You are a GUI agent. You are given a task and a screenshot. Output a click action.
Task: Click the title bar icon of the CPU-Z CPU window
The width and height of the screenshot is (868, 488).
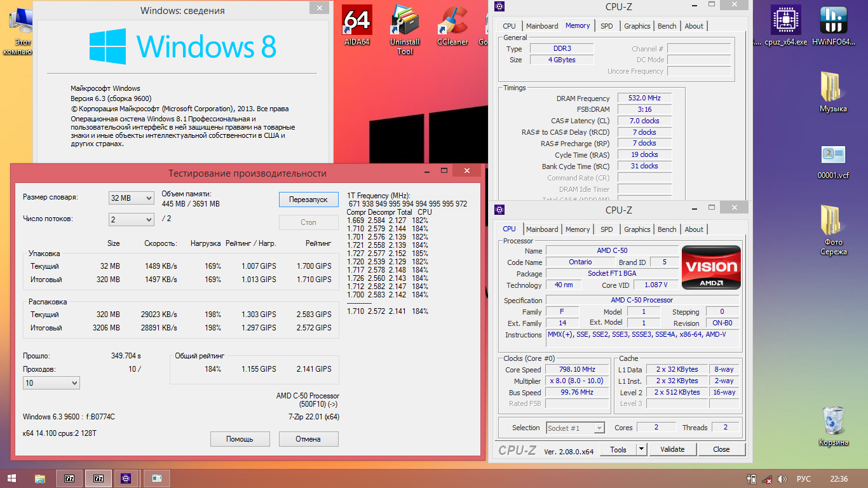pyautogui.click(x=499, y=210)
